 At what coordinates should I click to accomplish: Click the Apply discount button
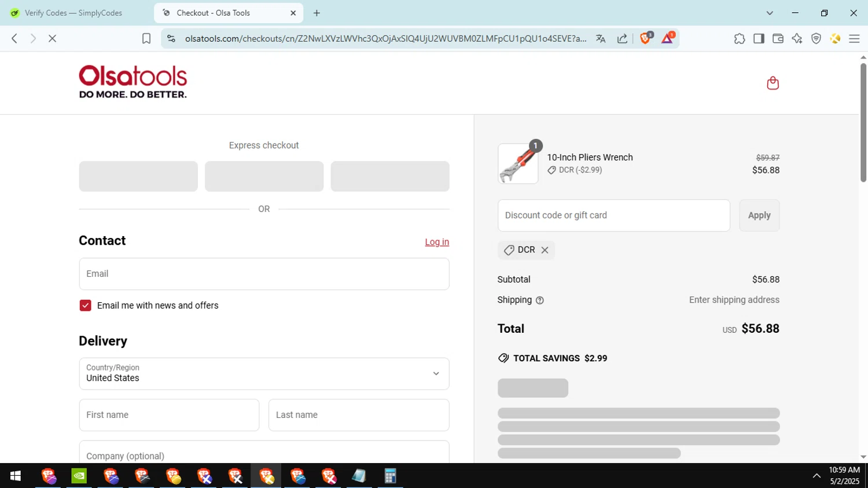point(759,215)
